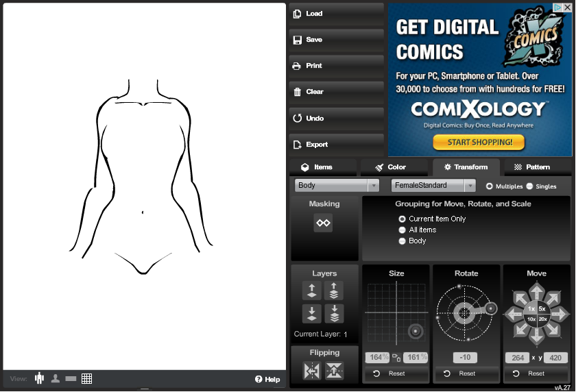The image size is (576, 392).
Task: Select the Singles radio option
Action: (529, 186)
